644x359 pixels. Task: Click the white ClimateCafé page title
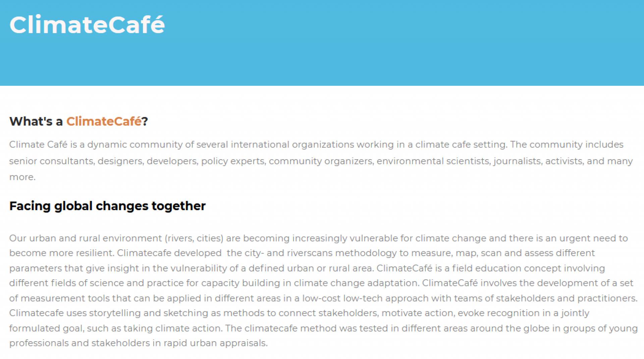tap(87, 25)
